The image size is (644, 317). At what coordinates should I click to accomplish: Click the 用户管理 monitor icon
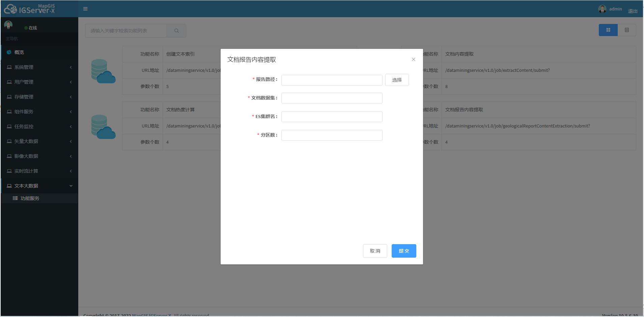coord(9,82)
